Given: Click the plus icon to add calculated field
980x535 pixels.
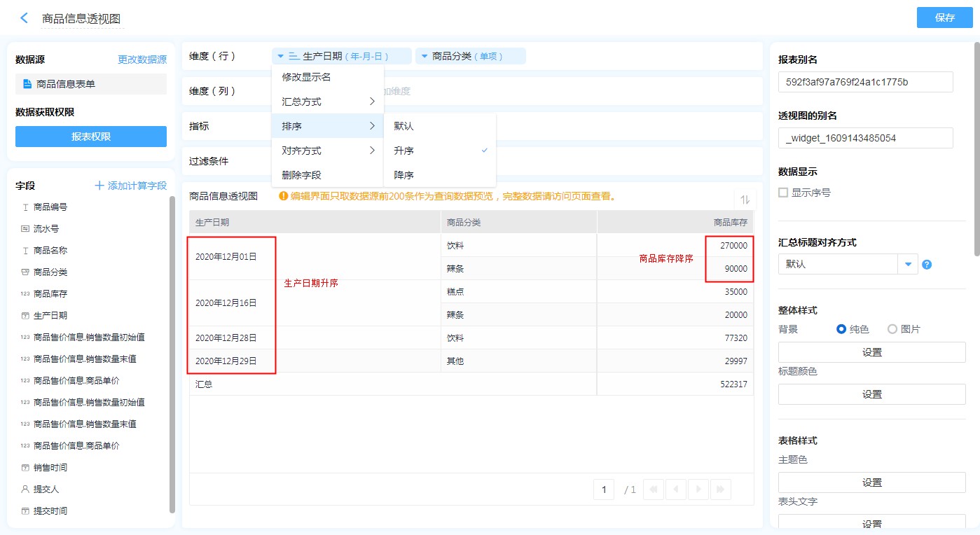Looking at the screenshot, I should pos(99,186).
